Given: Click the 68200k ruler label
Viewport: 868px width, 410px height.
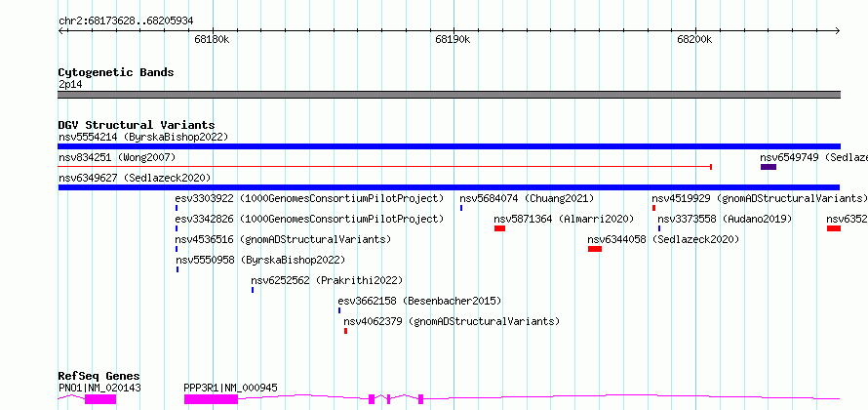Looking at the screenshot, I should click(x=694, y=40).
